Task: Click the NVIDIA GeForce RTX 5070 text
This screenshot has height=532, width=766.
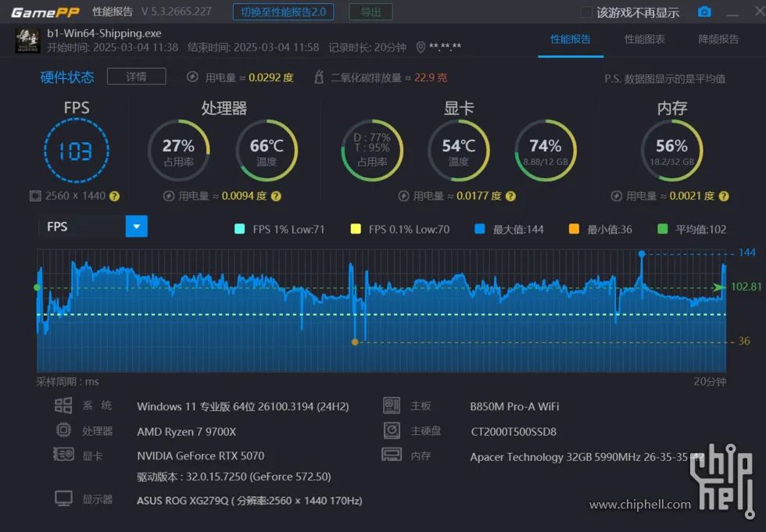Action: (201, 456)
